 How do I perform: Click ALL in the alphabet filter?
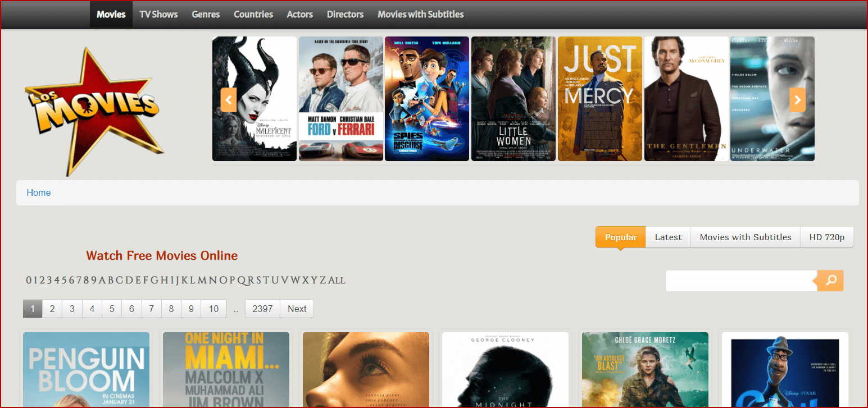pos(337,280)
